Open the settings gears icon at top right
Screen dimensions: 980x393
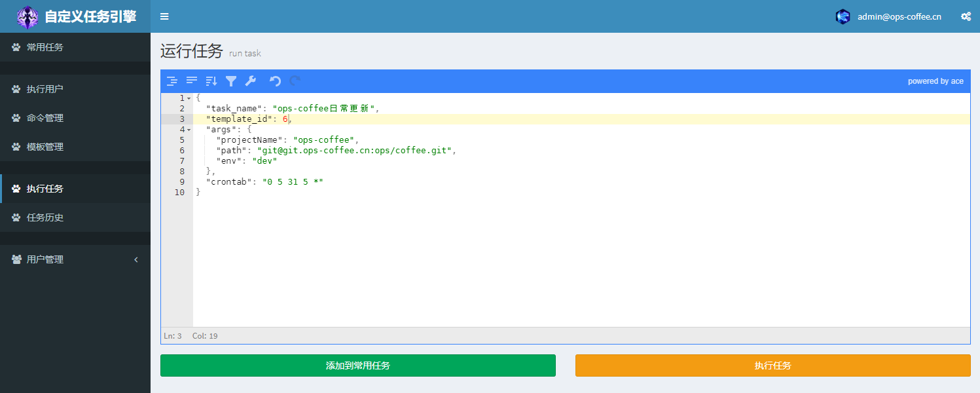tap(966, 16)
